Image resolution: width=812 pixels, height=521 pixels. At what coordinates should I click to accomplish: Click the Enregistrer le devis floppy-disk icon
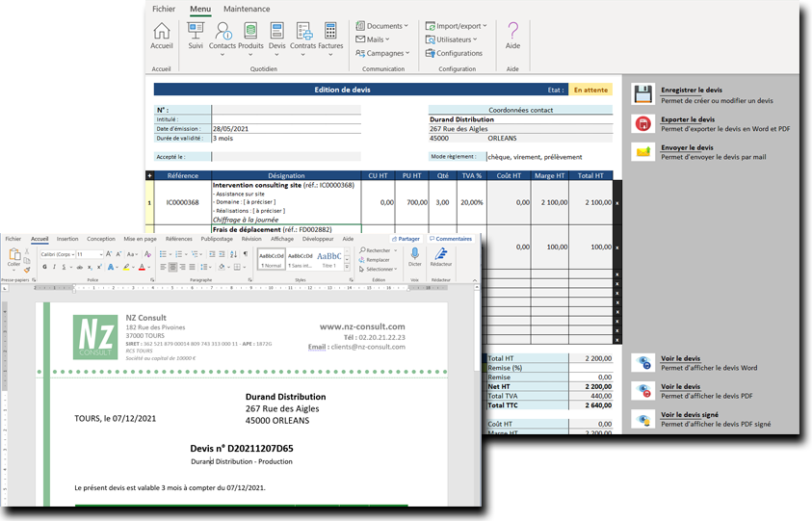coord(643,94)
